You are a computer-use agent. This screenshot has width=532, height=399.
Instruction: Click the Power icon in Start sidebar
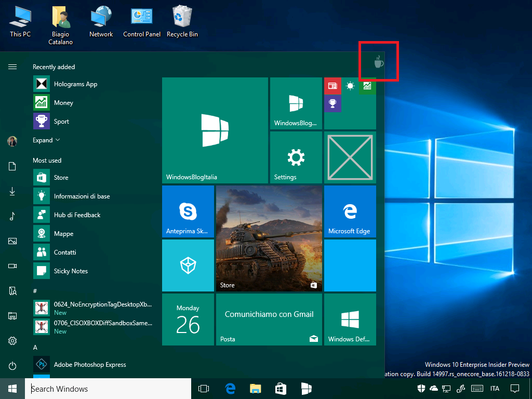(x=12, y=366)
